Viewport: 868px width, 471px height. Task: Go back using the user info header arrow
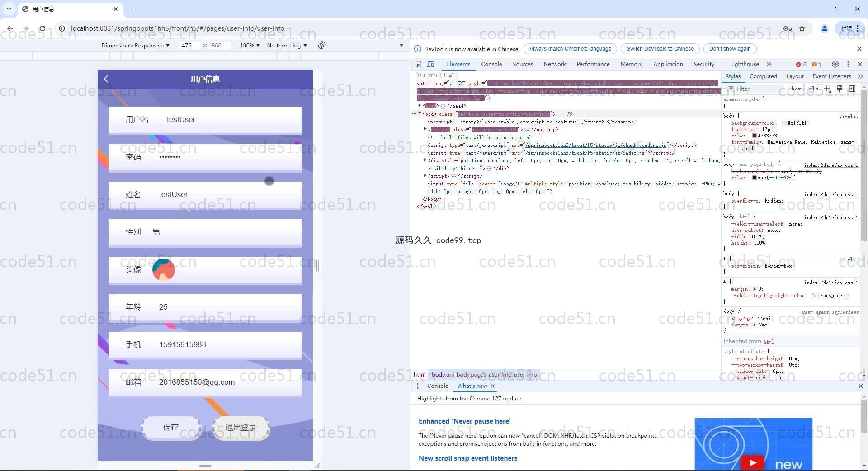(106, 79)
